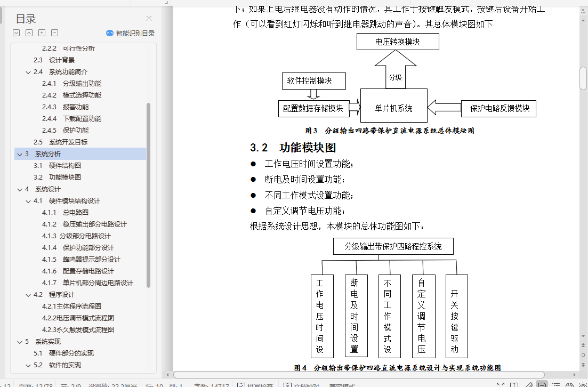Open 2.4.1 分级输出功能 heading

pos(71,83)
